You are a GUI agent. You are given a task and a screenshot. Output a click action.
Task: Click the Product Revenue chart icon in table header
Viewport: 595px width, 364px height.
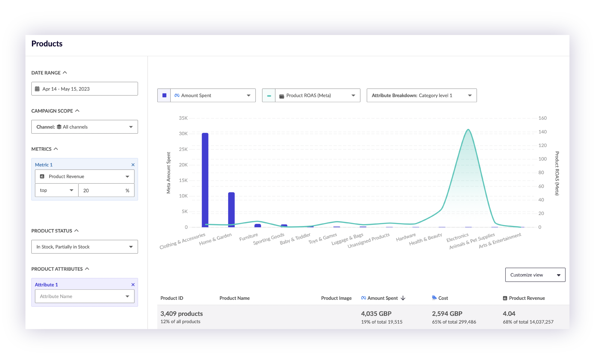click(x=505, y=298)
